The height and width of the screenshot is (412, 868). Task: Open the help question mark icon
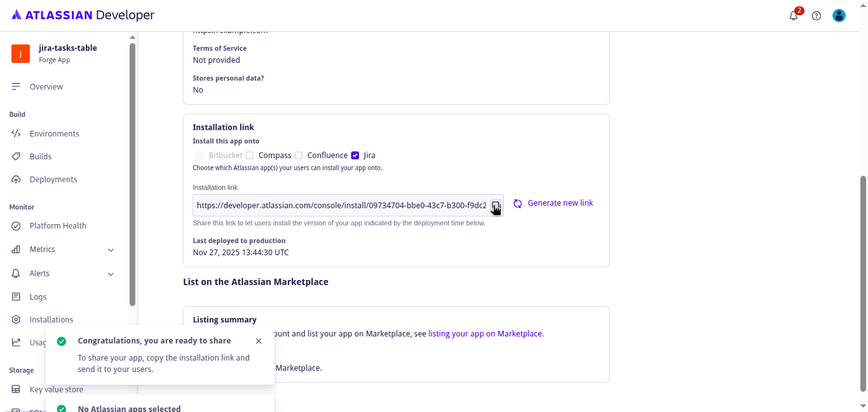click(817, 16)
